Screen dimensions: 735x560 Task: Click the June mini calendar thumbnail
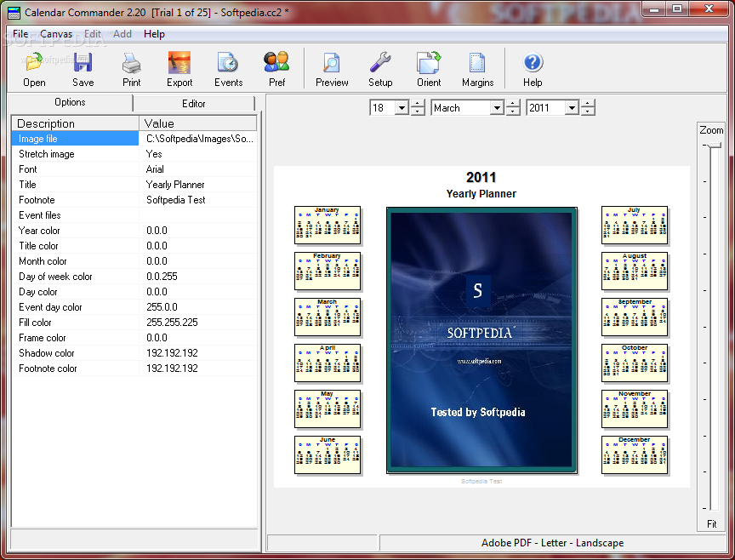[x=328, y=455]
